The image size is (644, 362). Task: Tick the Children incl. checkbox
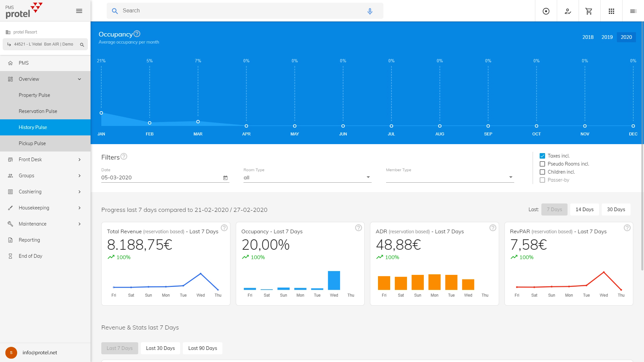tap(542, 172)
